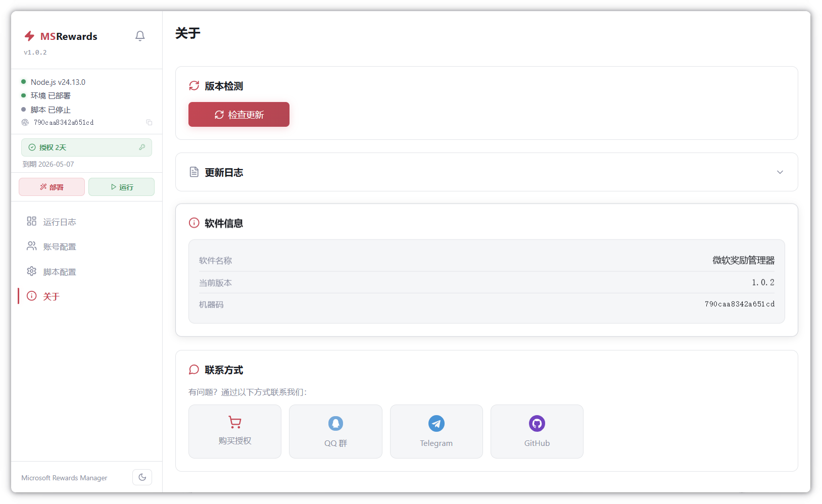Screen dimensions: 822x504
Task: Click the 有问题？通过以下方式联系我们 text
Action: click(x=248, y=392)
